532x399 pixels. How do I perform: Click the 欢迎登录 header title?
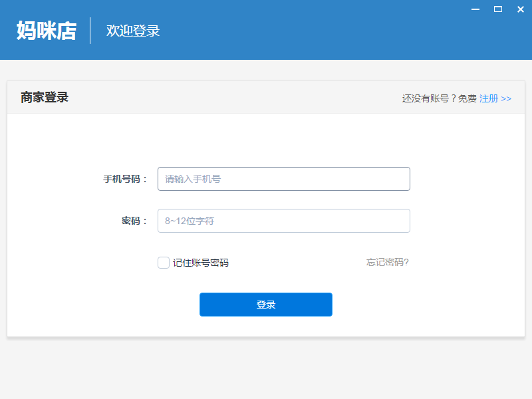coord(133,31)
